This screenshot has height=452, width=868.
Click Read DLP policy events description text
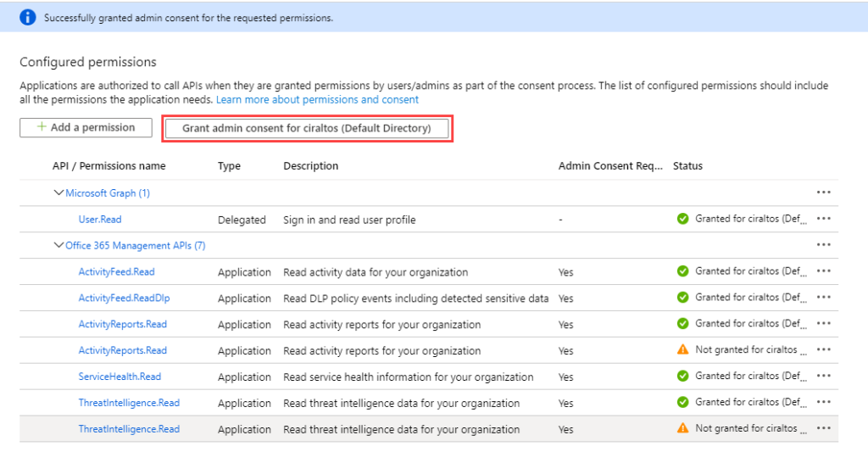click(415, 298)
